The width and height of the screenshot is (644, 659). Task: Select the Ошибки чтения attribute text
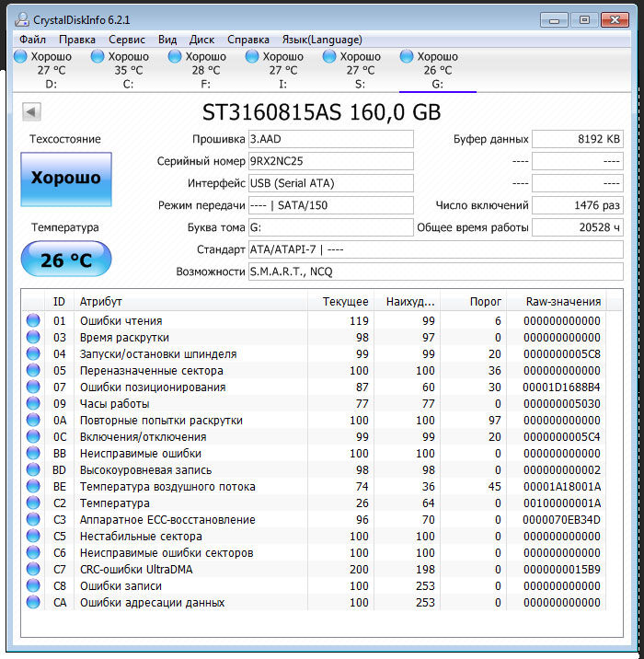pyautogui.click(x=121, y=321)
